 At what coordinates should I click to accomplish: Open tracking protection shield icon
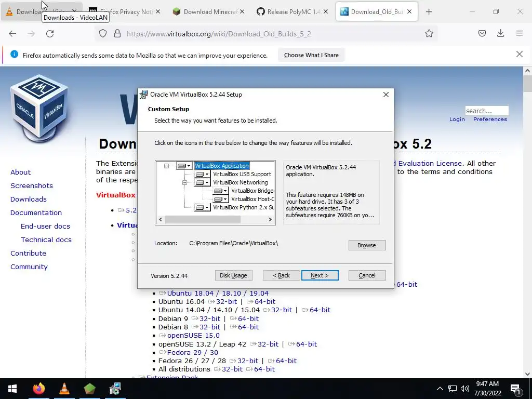coord(103,34)
